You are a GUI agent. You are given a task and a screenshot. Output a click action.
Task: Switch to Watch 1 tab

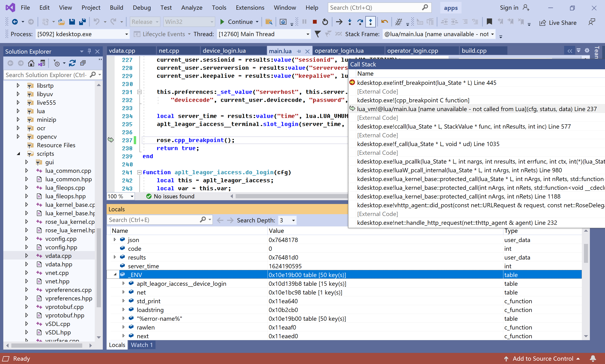[x=142, y=345]
